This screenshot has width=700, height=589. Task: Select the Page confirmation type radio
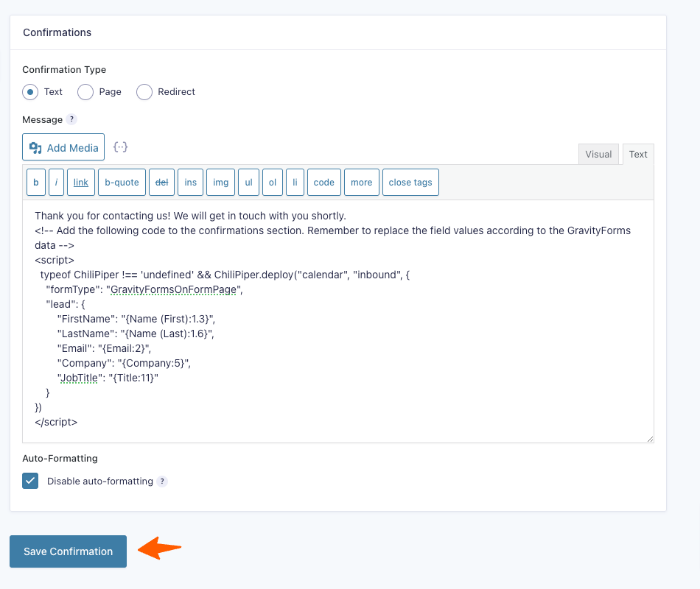[x=85, y=92]
